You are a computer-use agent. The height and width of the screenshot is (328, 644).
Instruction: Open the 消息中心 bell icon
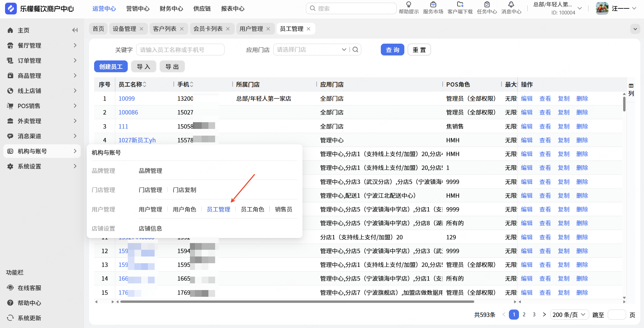pyautogui.click(x=511, y=5)
